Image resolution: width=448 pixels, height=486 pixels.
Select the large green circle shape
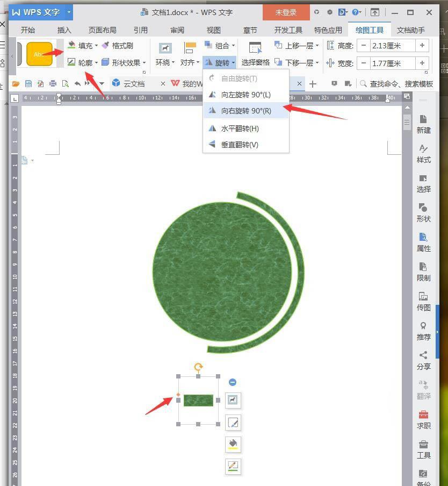pos(222,271)
